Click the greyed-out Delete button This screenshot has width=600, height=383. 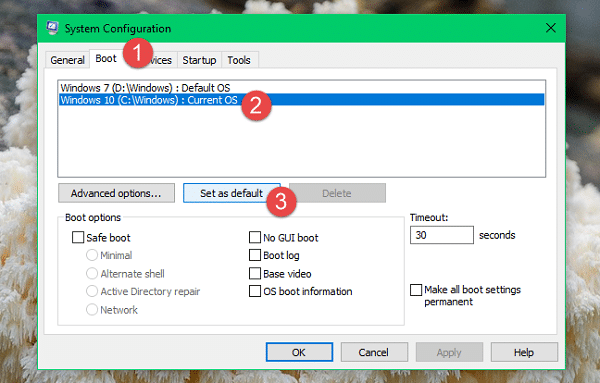[x=337, y=193]
